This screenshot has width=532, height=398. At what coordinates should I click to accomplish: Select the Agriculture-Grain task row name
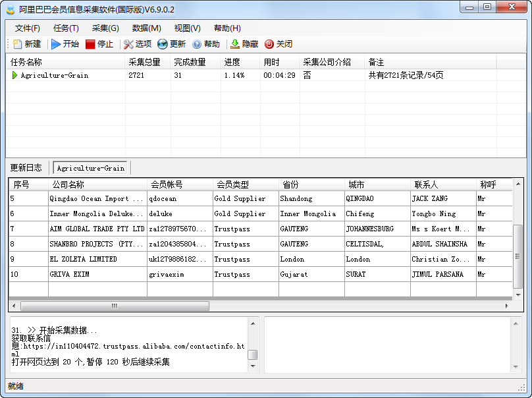click(54, 75)
